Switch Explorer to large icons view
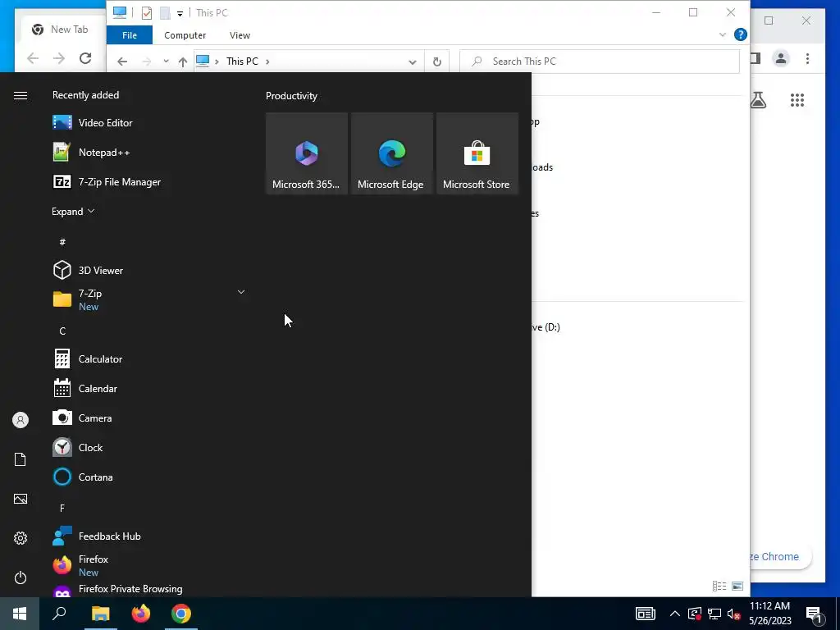Screen dimensions: 840x630 pos(737,586)
